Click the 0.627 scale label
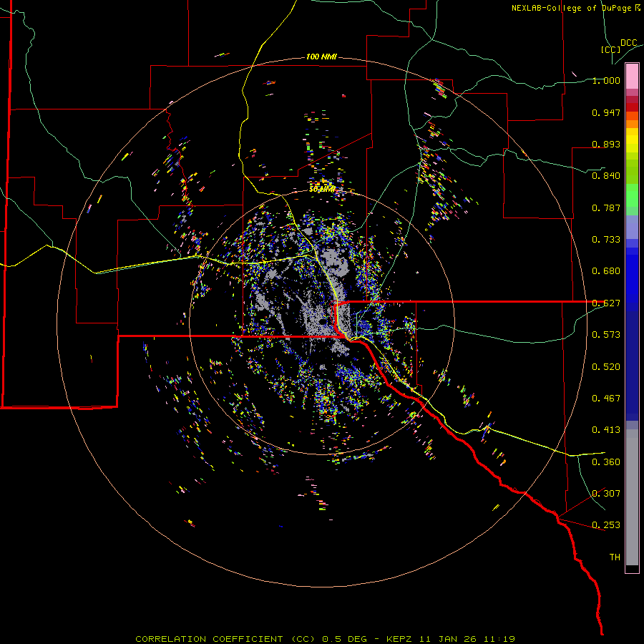Image resolution: width=644 pixels, height=644 pixels. (x=606, y=303)
